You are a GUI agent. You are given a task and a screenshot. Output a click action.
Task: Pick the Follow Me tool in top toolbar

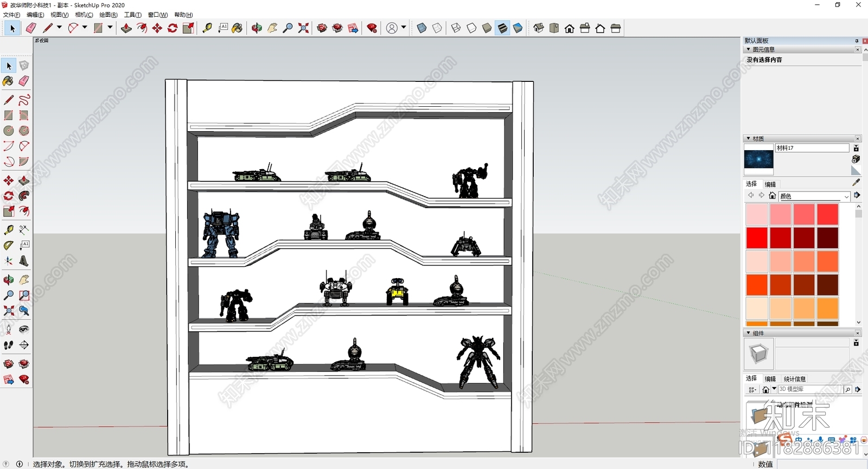click(x=142, y=28)
